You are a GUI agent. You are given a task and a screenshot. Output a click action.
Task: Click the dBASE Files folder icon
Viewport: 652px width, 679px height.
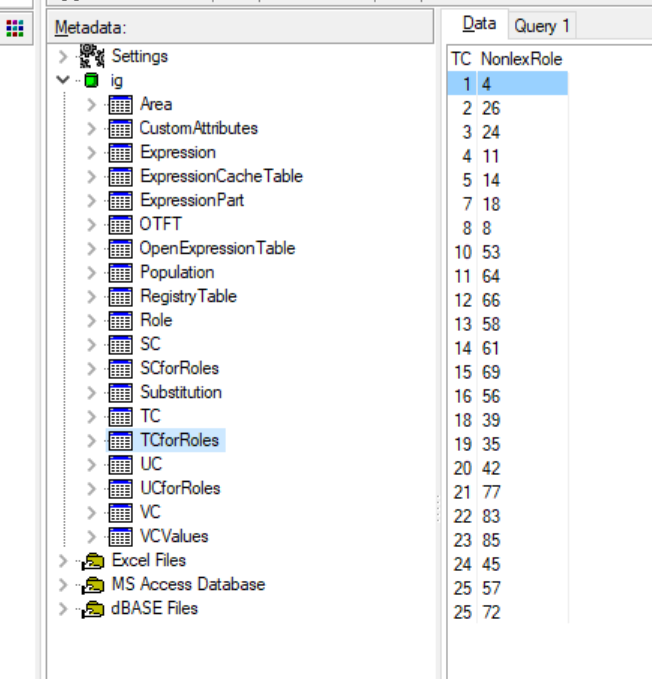click(x=94, y=608)
